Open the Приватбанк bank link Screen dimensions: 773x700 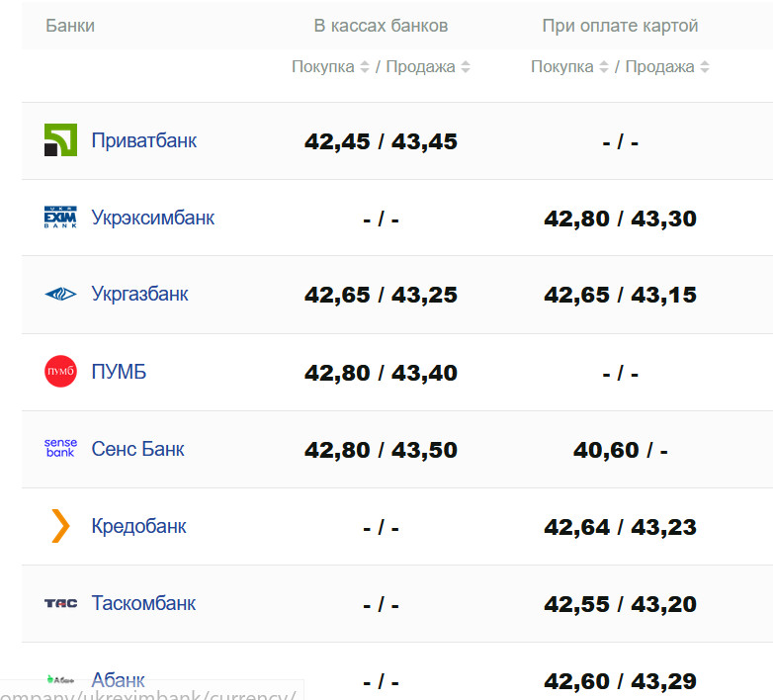(x=144, y=140)
